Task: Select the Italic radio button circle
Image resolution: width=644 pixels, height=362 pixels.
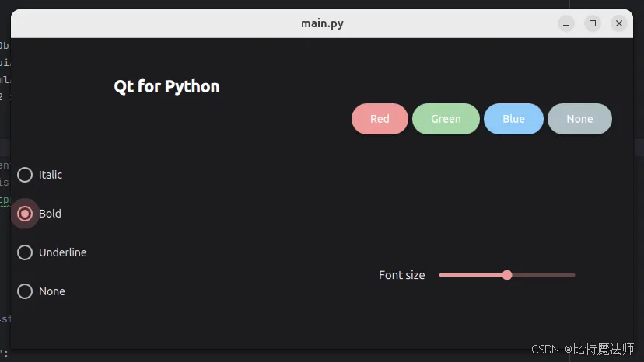Action: pos(25,175)
